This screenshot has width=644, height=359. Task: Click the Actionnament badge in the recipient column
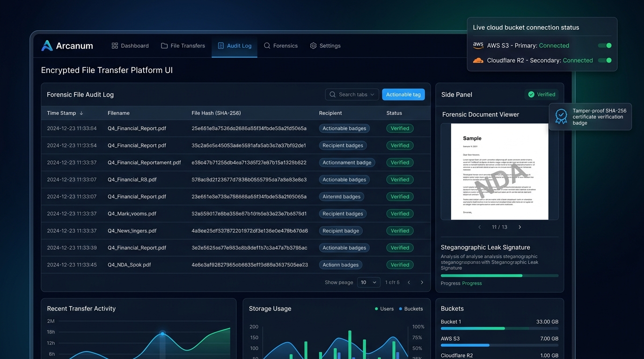[347, 163]
